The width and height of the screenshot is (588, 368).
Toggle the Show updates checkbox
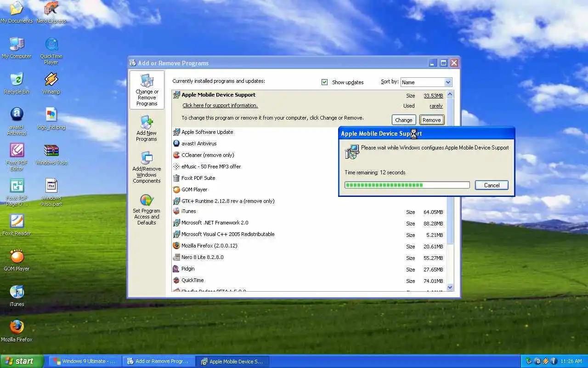[324, 82]
